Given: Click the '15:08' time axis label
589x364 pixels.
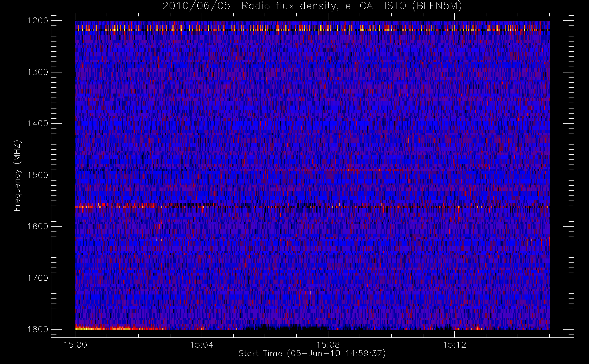Looking at the screenshot, I should [x=328, y=345].
